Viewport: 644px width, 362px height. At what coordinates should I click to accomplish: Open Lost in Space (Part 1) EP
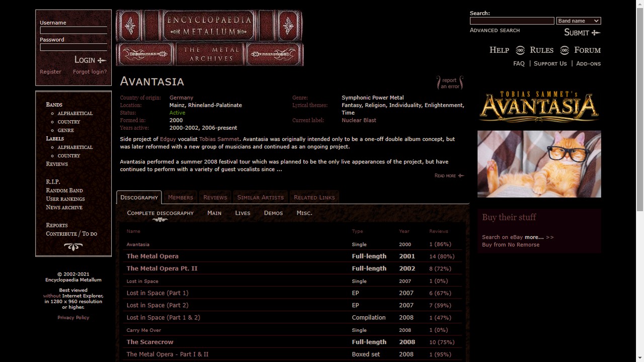coord(157,293)
